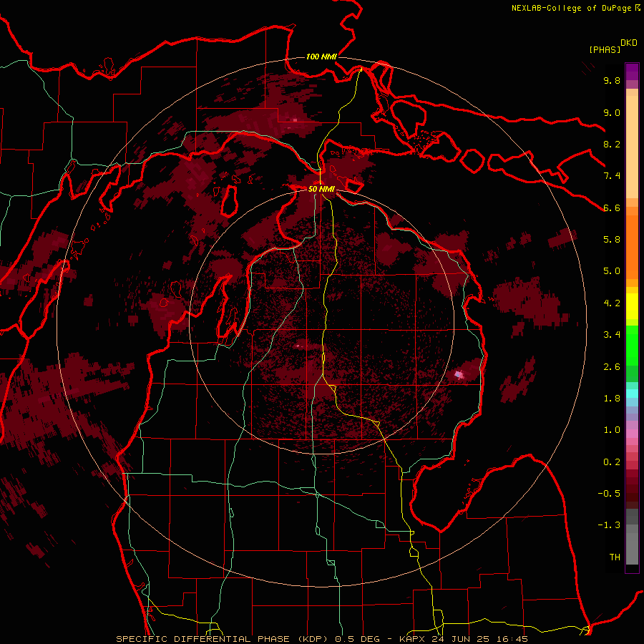Select the 8.2 value on the color scale

coord(612,144)
